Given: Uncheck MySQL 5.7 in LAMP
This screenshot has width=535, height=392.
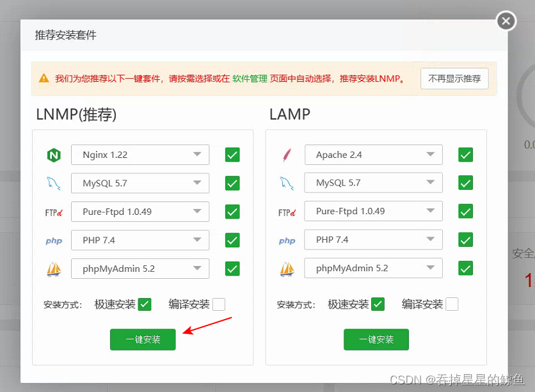Looking at the screenshot, I should [x=465, y=183].
